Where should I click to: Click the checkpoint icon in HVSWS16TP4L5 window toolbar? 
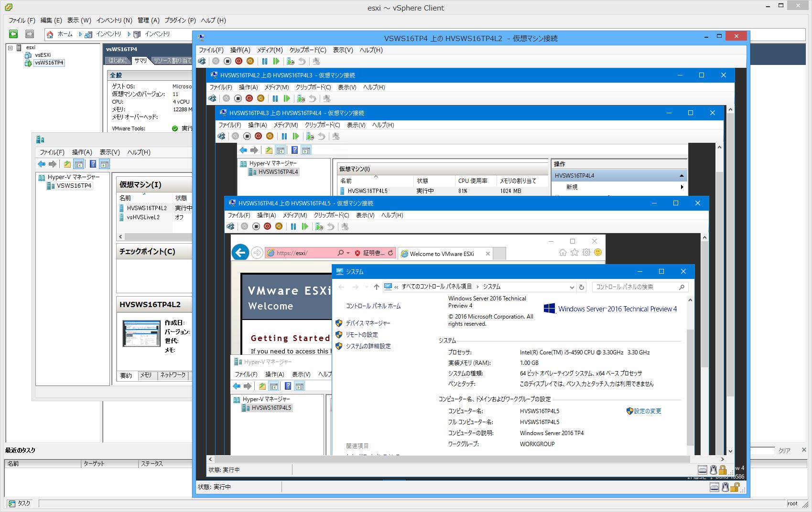coord(319,226)
